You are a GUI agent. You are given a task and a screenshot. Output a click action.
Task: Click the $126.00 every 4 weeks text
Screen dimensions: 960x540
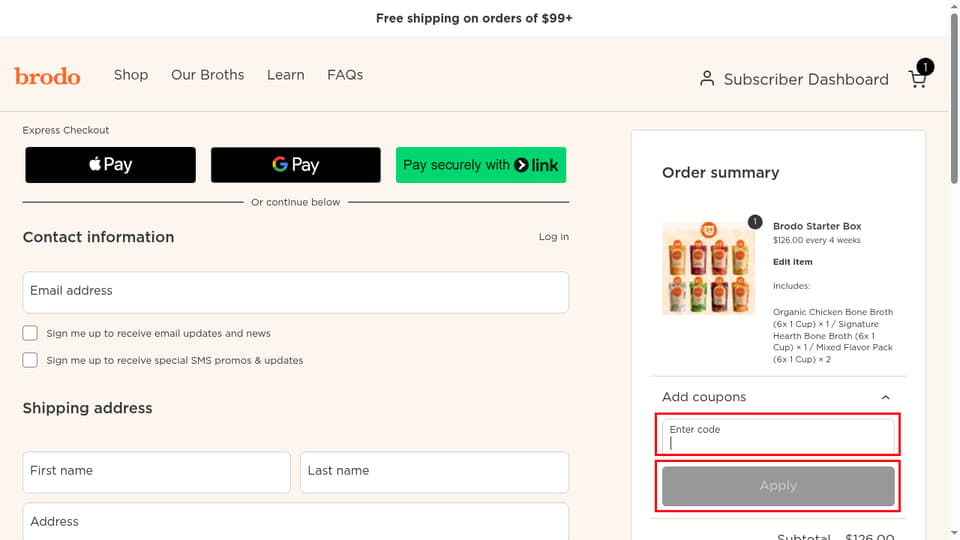tap(816, 240)
